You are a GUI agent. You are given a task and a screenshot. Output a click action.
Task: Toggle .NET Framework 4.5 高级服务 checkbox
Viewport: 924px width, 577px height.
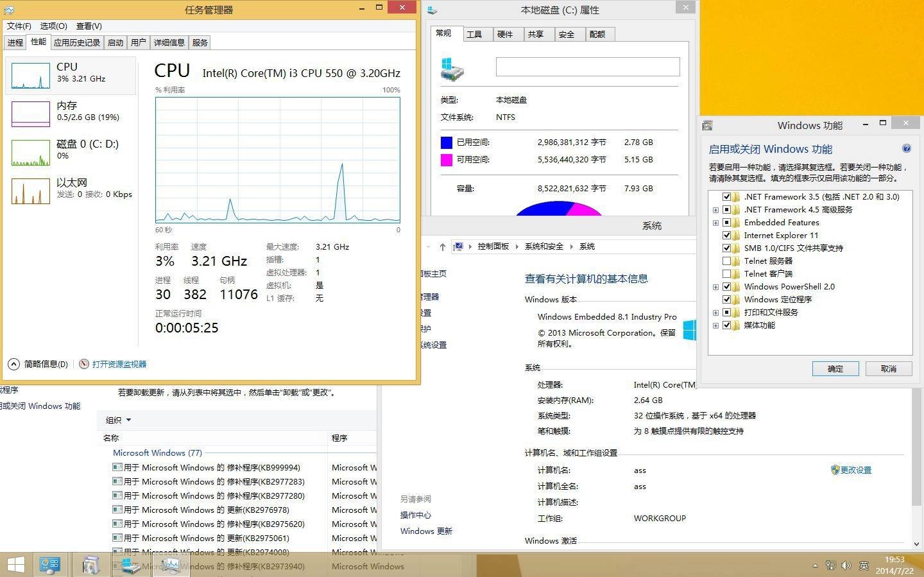click(727, 210)
